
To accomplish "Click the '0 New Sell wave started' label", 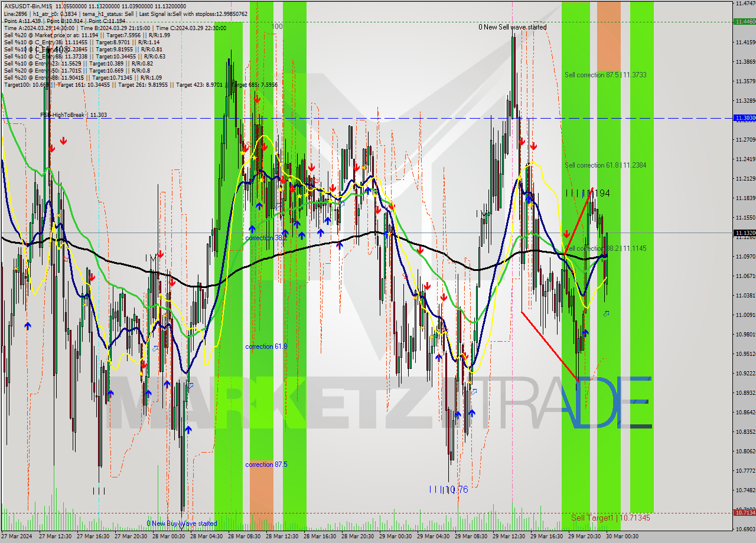I will click(x=512, y=27).
